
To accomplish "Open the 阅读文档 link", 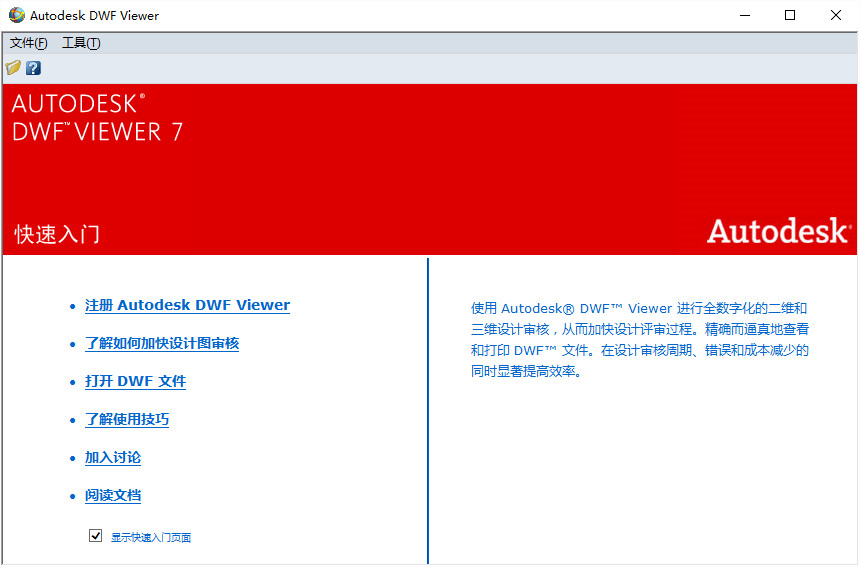I will tap(113, 495).
